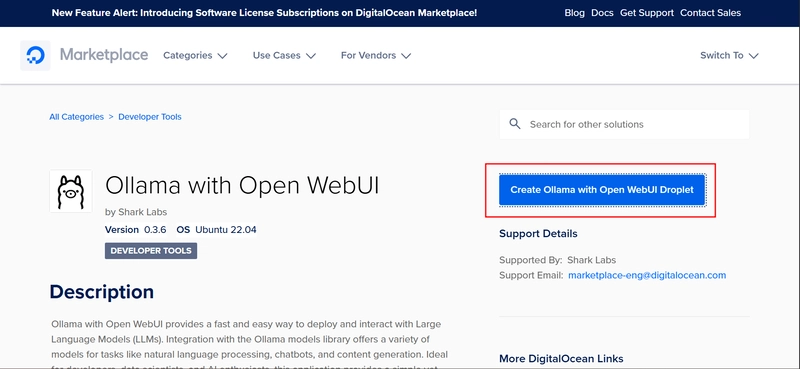Expand the Use Cases dropdown
This screenshot has width=800, height=369.
click(284, 55)
